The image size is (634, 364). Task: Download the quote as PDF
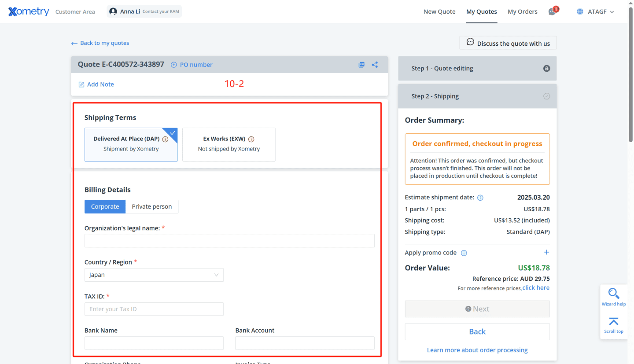coord(361,64)
